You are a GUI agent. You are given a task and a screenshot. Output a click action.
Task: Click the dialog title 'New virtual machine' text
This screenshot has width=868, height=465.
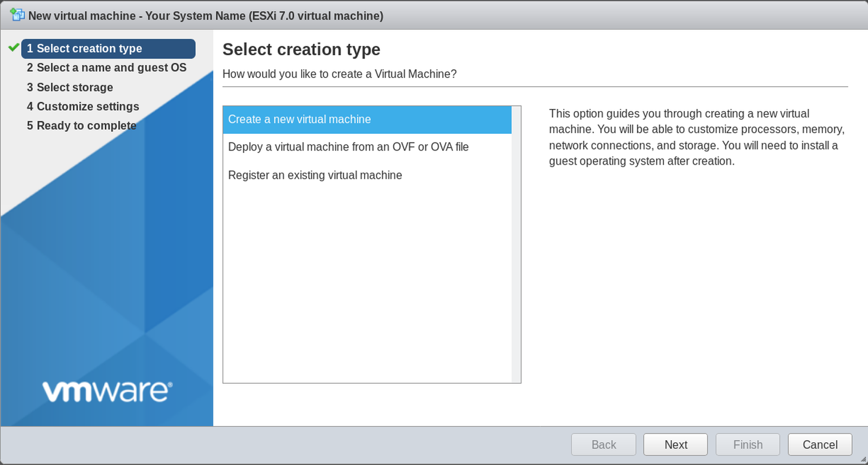(206, 16)
